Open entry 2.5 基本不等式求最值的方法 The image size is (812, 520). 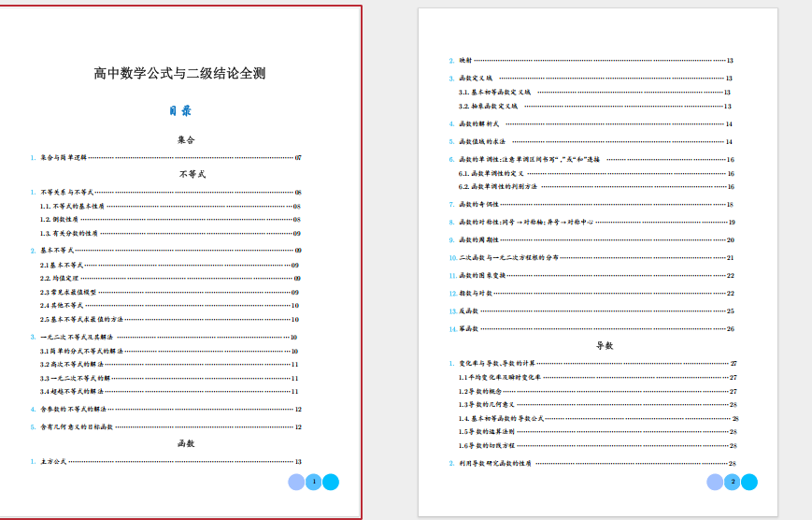tap(169, 319)
